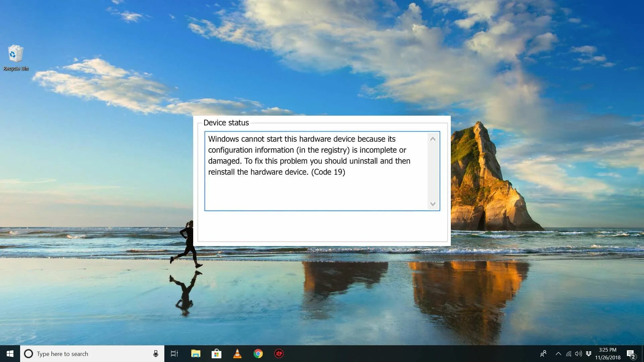The image size is (644, 362).
Task: Click the Device status scroll up arrow
Action: tap(433, 139)
